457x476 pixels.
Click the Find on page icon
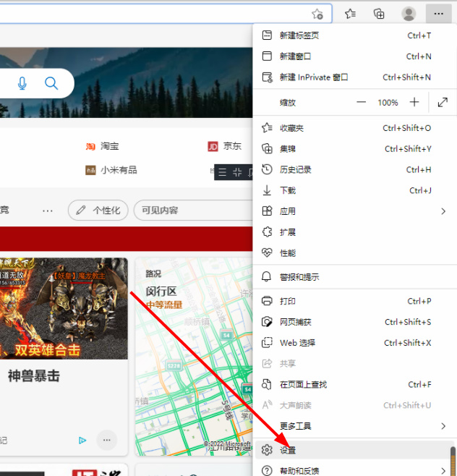(266, 384)
